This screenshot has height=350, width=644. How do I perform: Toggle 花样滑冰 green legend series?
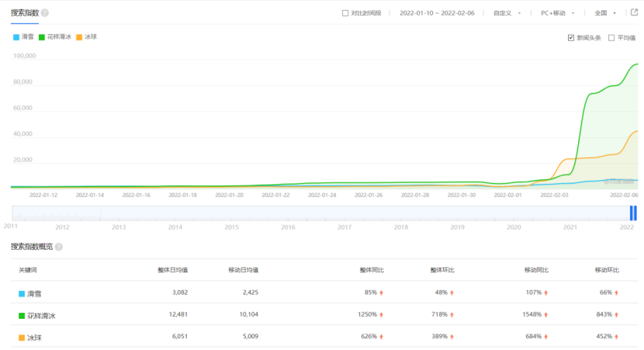(54, 36)
